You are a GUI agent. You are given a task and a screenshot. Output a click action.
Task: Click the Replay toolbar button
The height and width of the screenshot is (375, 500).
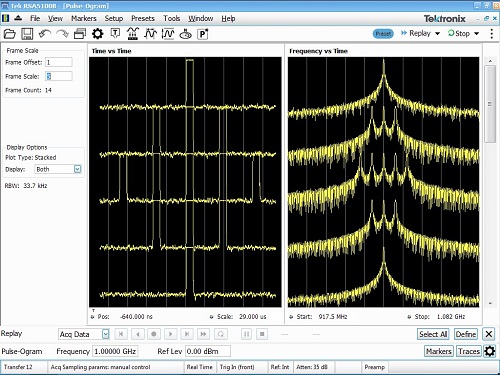[x=416, y=33]
